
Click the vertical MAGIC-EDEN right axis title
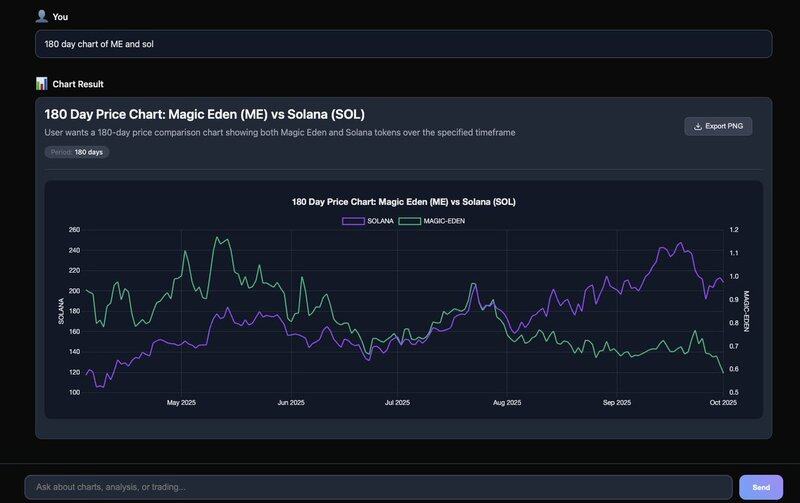(x=746, y=311)
